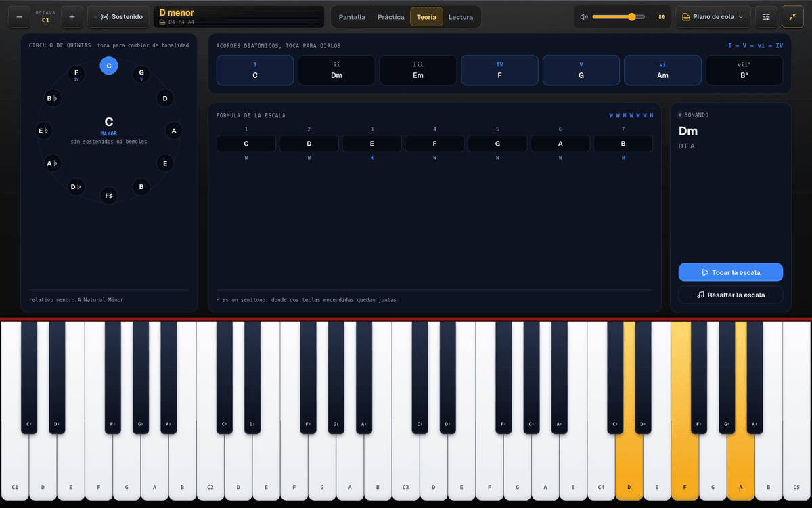Click relativo menor: A Natural Minor text
This screenshot has width=812, height=508.
pyautogui.click(x=76, y=299)
